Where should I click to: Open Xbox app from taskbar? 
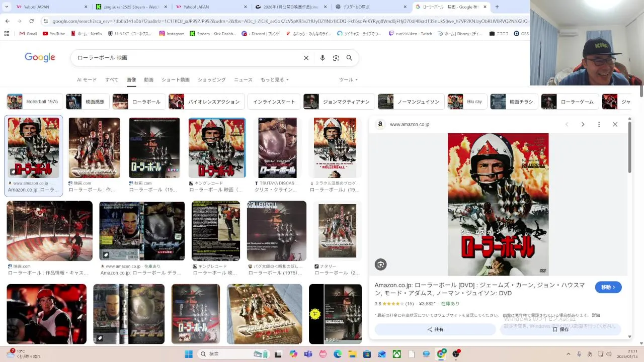click(x=397, y=354)
